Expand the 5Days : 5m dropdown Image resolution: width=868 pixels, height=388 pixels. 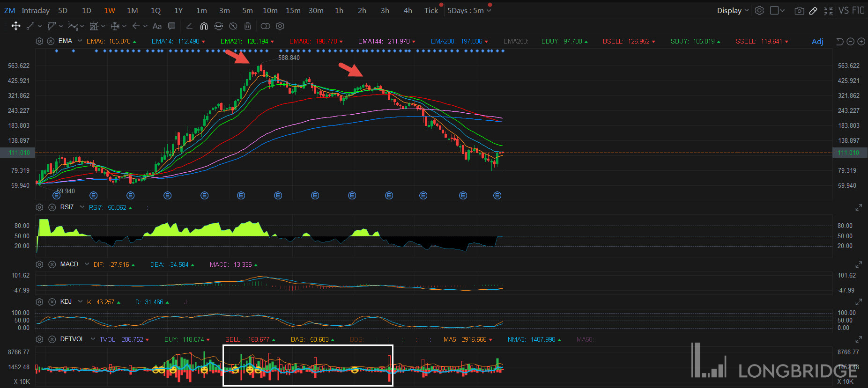pos(469,11)
